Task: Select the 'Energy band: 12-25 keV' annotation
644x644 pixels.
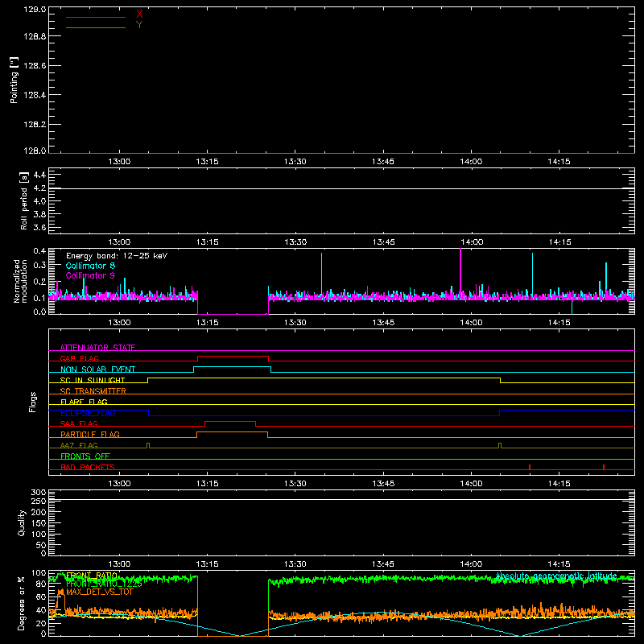Action: (117, 256)
